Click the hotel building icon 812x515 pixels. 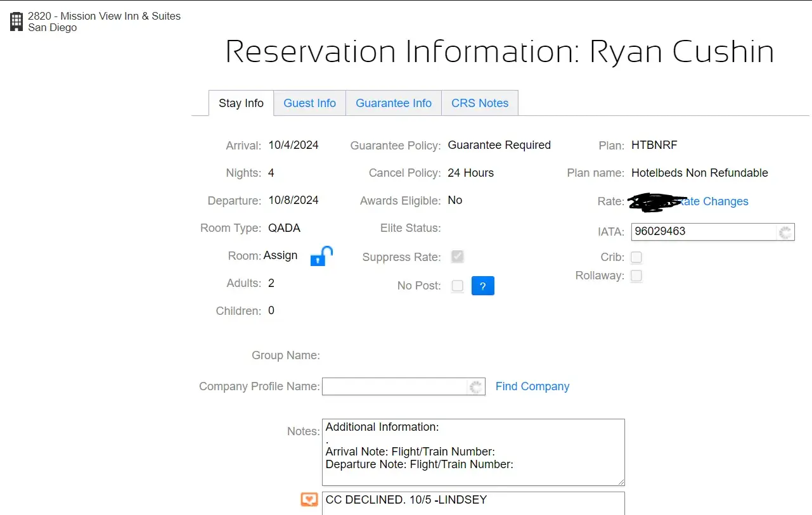point(16,22)
